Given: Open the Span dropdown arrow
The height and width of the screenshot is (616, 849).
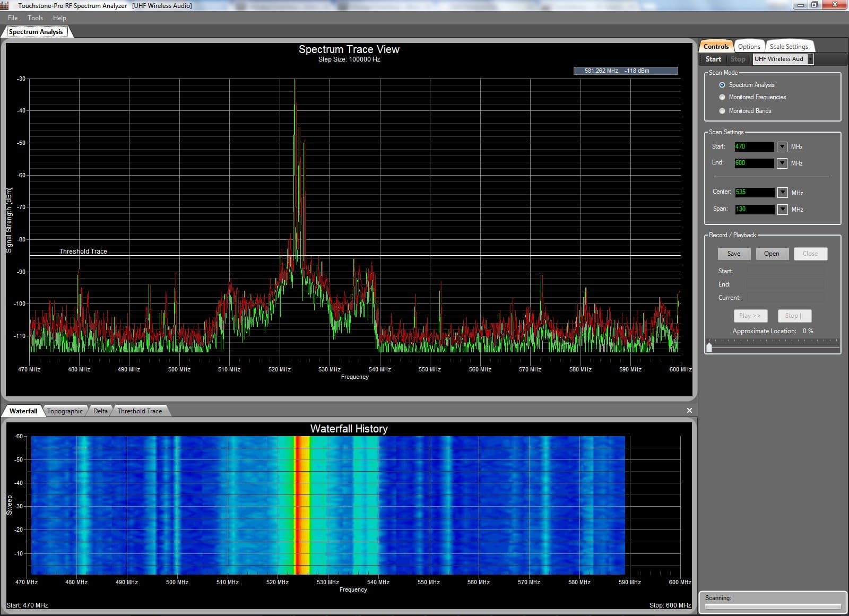Looking at the screenshot, I should (782, 209).
